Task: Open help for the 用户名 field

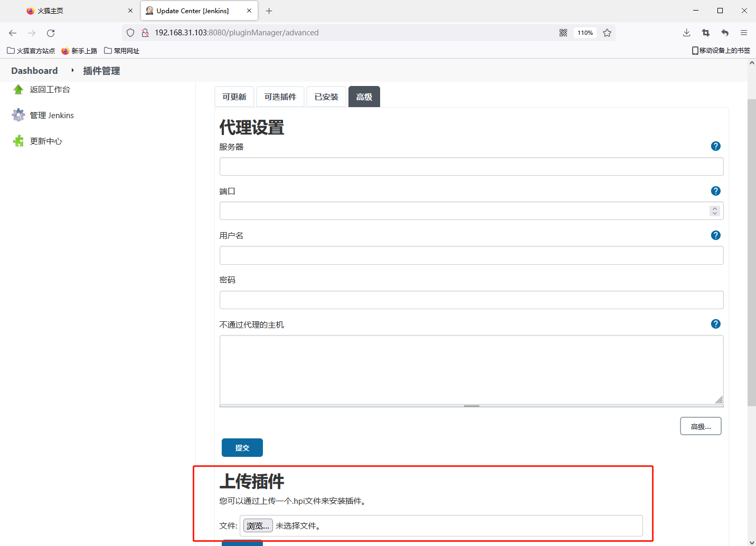Action: click(715, 235)
